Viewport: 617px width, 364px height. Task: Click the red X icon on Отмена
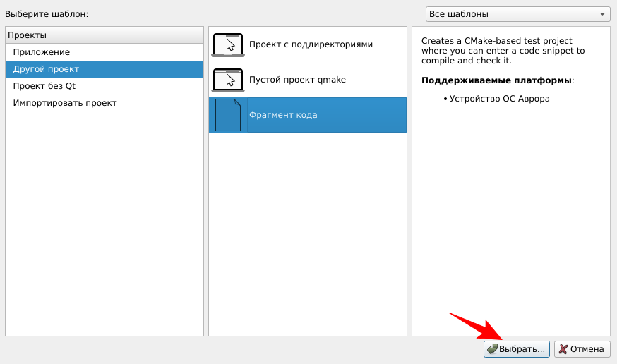pos(563,349)
